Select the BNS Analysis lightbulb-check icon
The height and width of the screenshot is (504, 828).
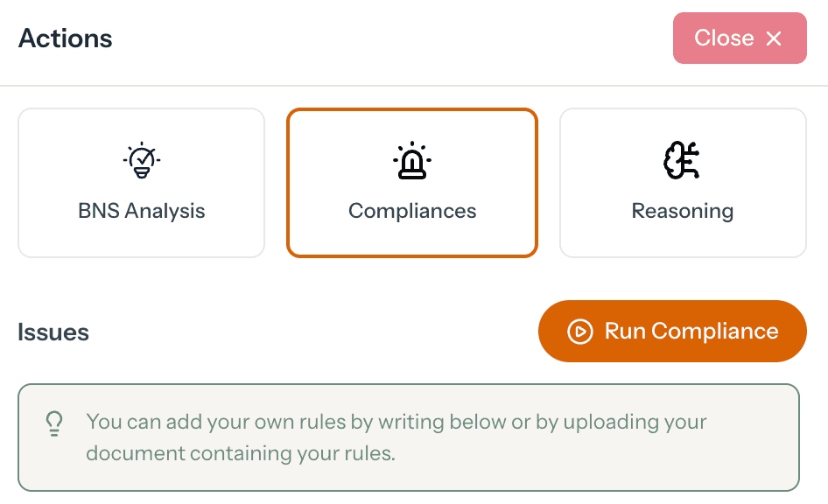(x=141, y=159)
